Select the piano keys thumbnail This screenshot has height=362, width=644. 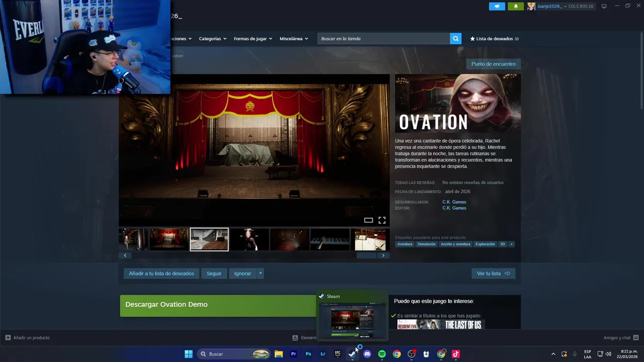click(330, 239)
